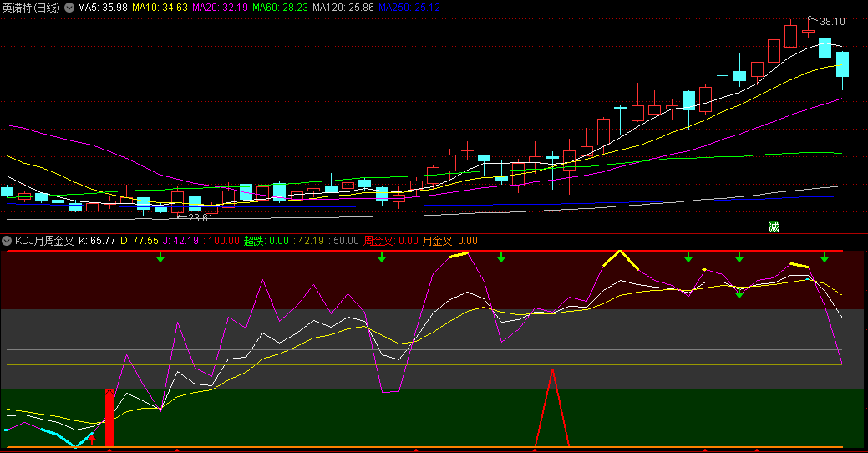
Task: Click the 23.61 low price label
Action: [199, 218]
